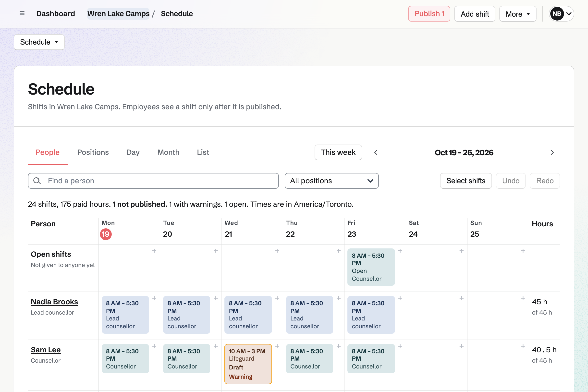
Task: Click the Undo button
Action: pyautogui.click(x=511, y=181)
